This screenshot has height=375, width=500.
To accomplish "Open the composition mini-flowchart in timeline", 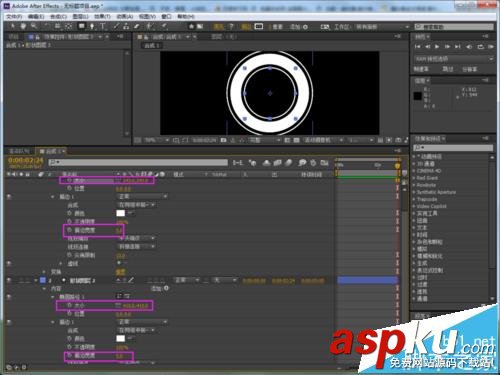I will pyautogui.click(x=238, y=163).
